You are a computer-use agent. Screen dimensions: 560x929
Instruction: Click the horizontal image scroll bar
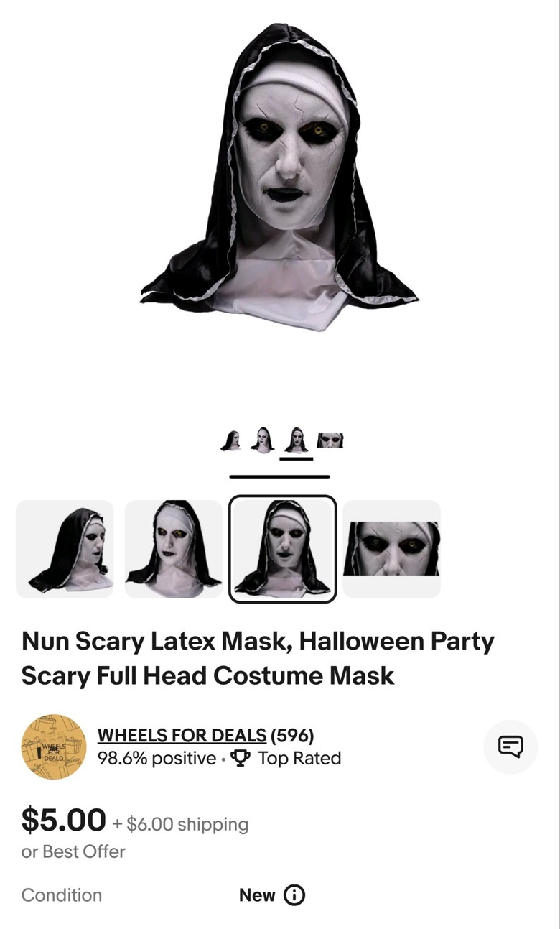tap(279, 476)
